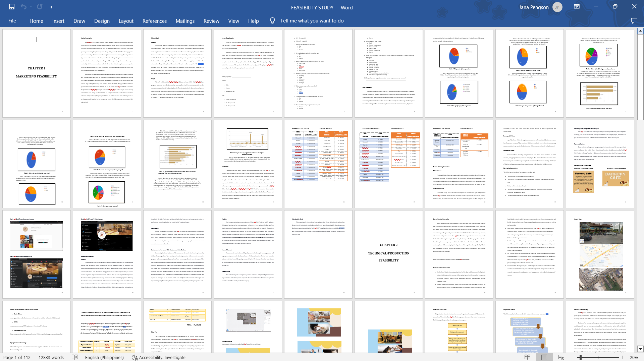Image resolution: width=644 pixels, height=362 pixels.
Task: Click the Tell Me lightbulb icon
Action: [272, 21]
